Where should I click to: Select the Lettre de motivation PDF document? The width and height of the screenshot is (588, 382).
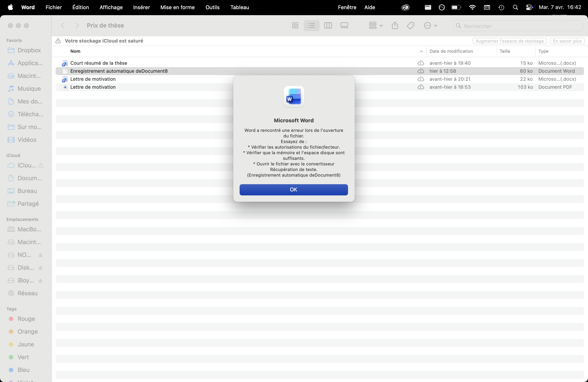click(320, 87)
